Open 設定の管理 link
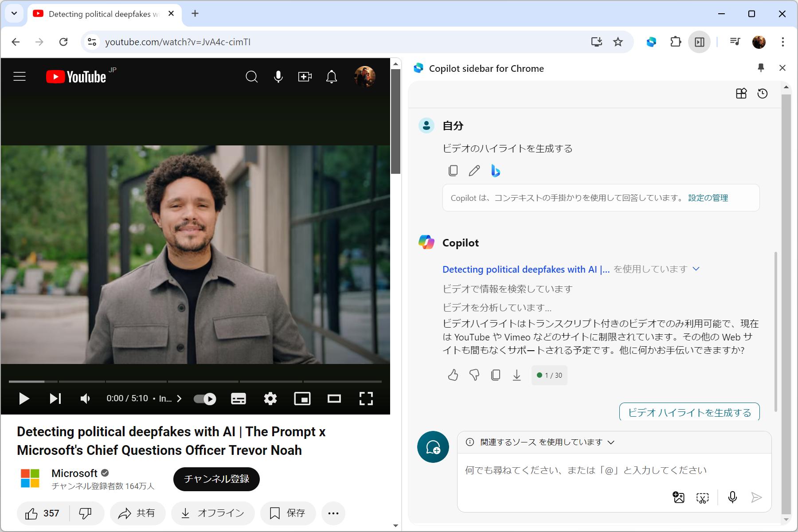Screen dimensions: 798x532 [708, 198]
